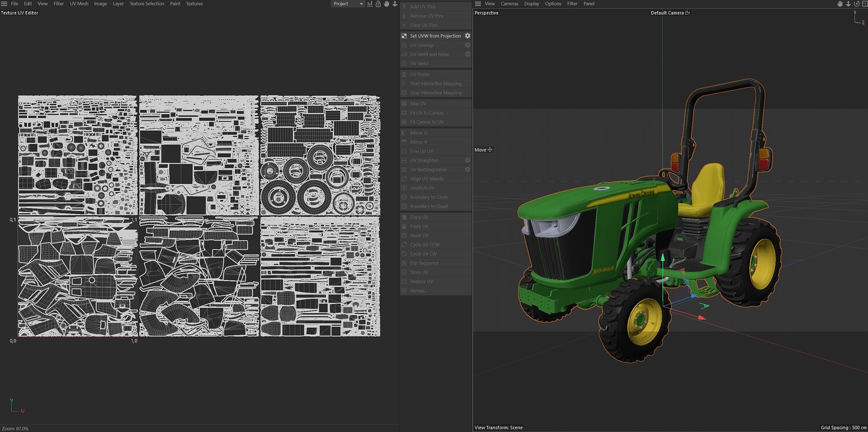
Task: Select the hand pan icon in 3D viewport
Action: pyautogui.click(x=840, y=3)
